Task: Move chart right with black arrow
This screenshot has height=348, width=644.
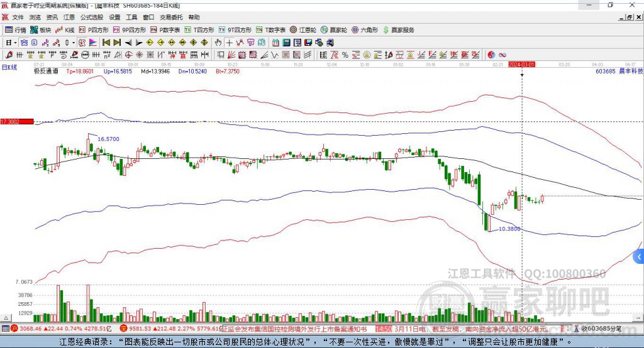Action: coord(139,43)
